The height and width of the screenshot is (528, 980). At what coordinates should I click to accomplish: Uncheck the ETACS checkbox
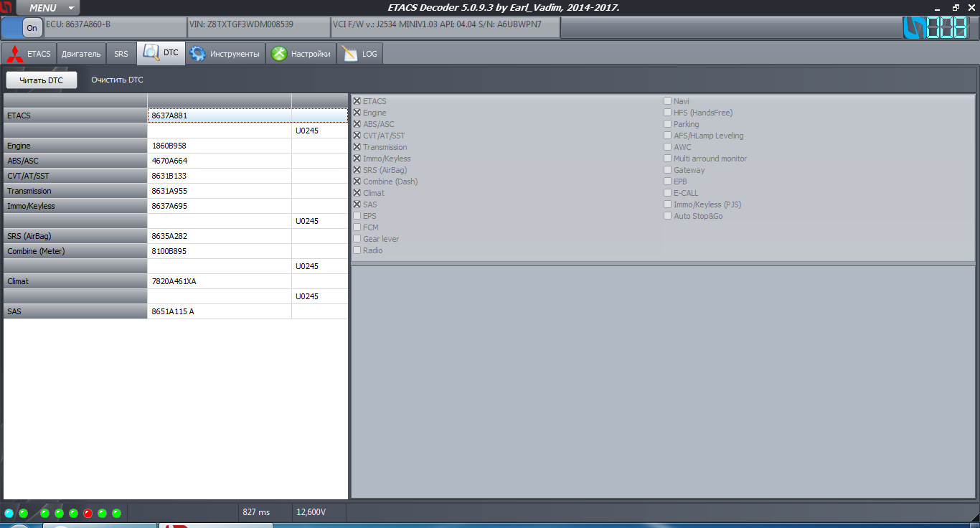click(357, 101)
